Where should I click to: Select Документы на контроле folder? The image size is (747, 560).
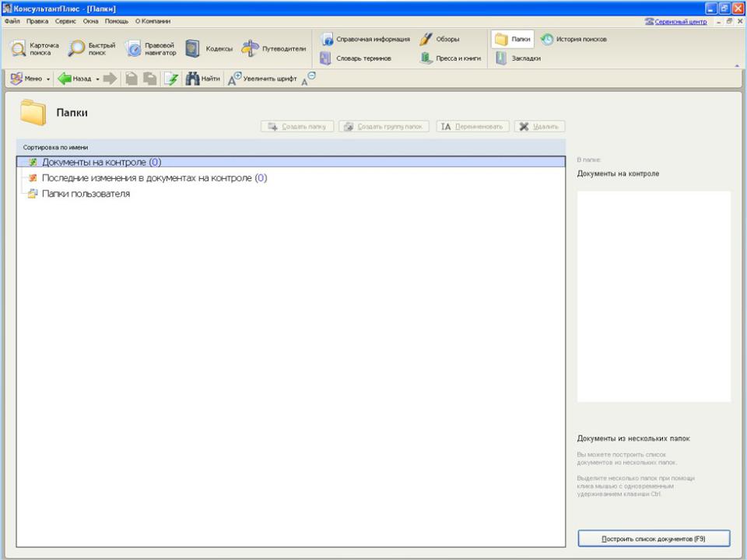(291, 162)
